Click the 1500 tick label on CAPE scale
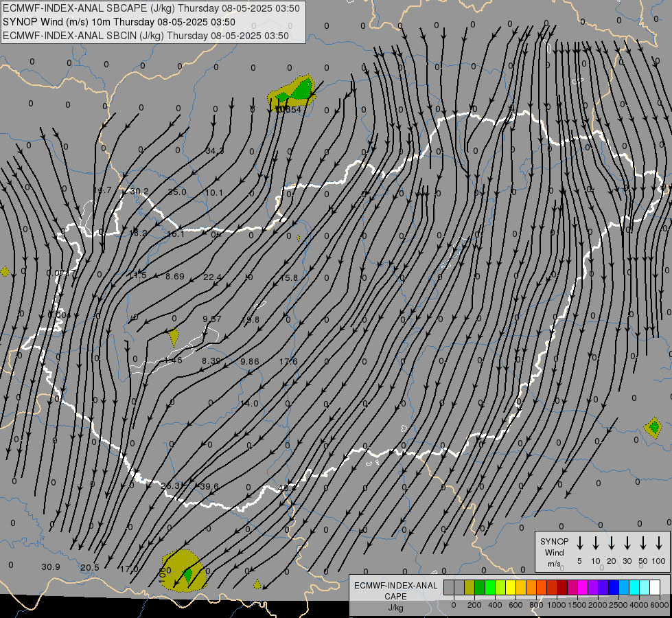The image size is (672, 618). point(577,605)
